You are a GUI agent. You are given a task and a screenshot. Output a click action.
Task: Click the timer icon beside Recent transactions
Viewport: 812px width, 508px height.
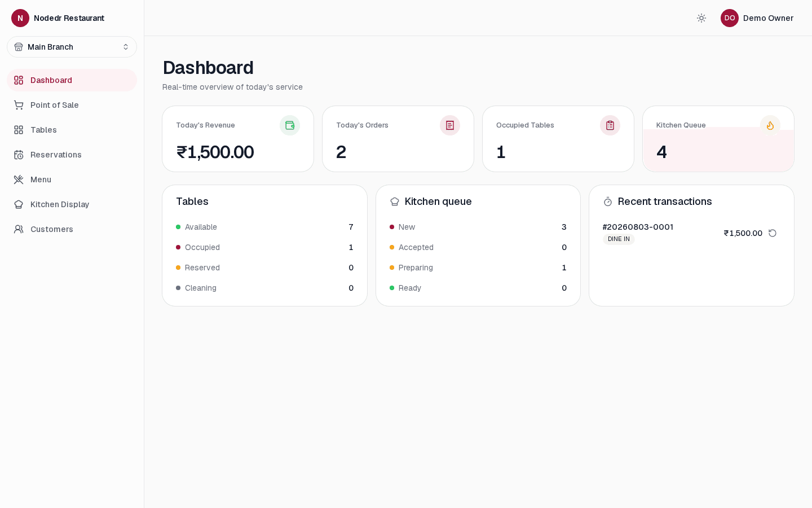tap(608, 202)
